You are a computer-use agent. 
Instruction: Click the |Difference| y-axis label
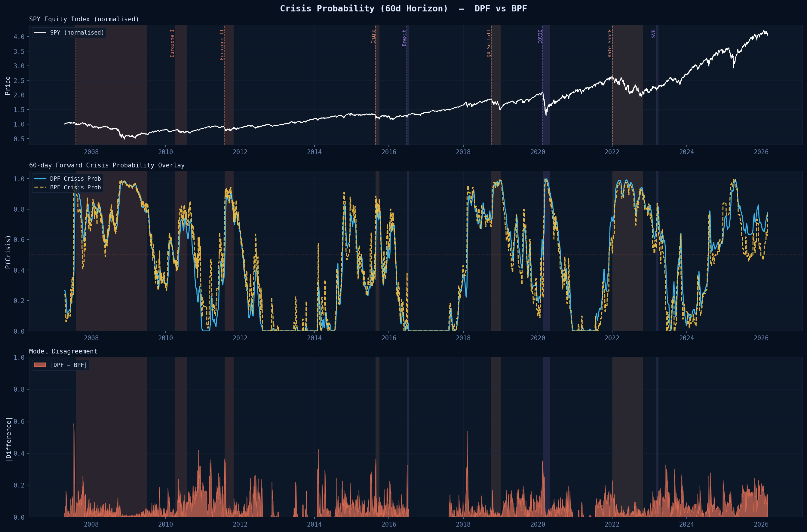pyautogui.click(x=8, y=439)
